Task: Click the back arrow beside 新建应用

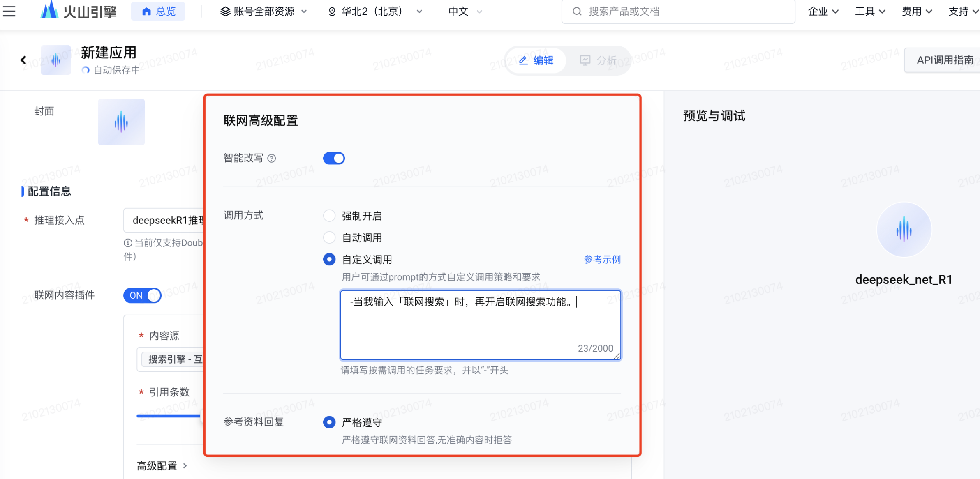Action: [23, 60]
